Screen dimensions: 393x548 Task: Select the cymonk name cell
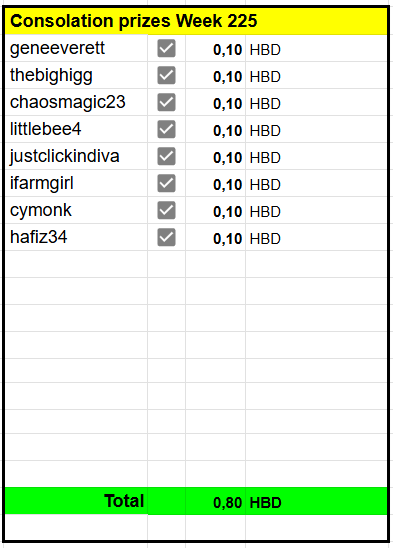[77, 210]
